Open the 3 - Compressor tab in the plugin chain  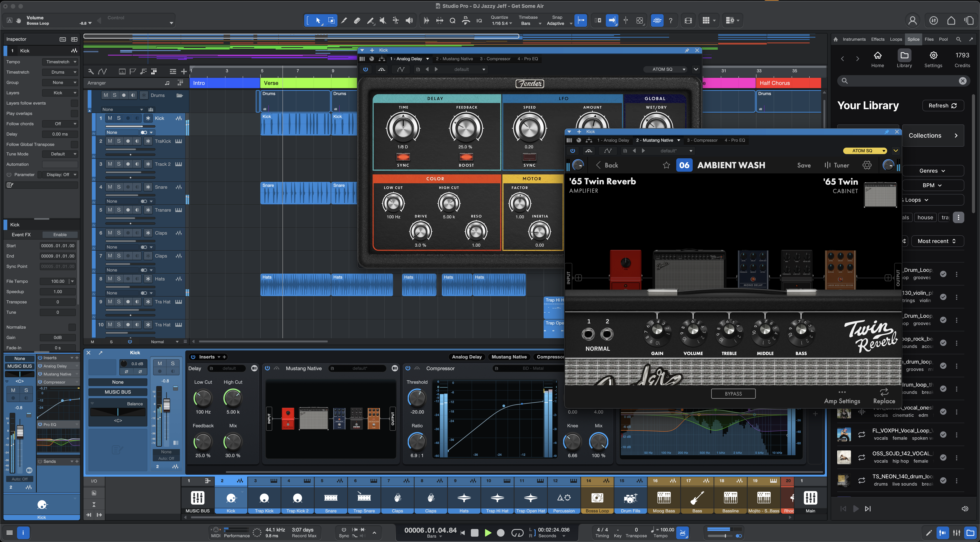tap(495, 59)
